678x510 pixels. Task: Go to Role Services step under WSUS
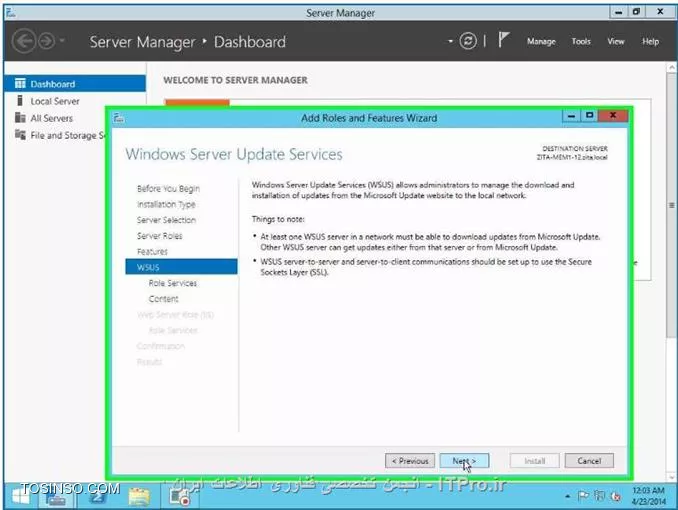click(173, 283)
